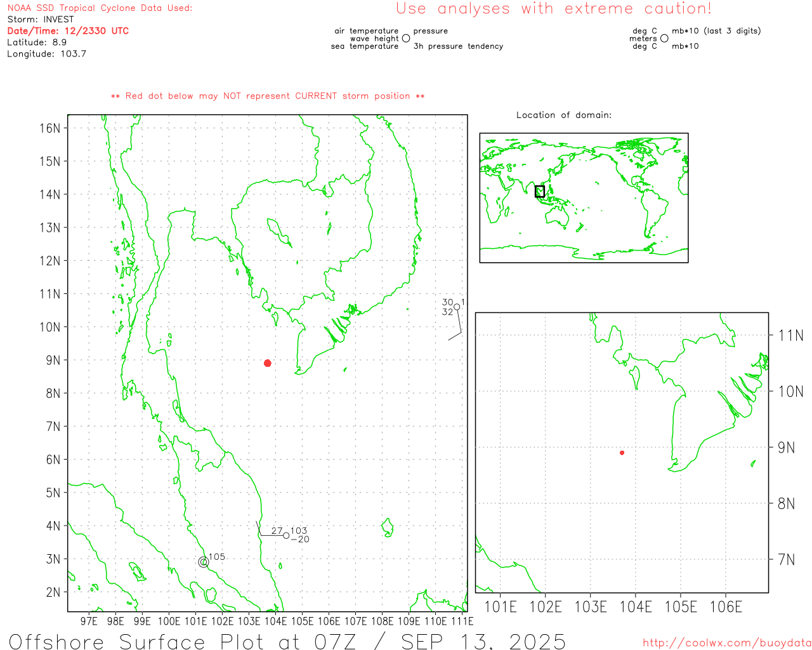The width and height of the screenshot is (812, 650).
Task: Click the '105' pressure value near 3N
Action: tap(217, 557)
